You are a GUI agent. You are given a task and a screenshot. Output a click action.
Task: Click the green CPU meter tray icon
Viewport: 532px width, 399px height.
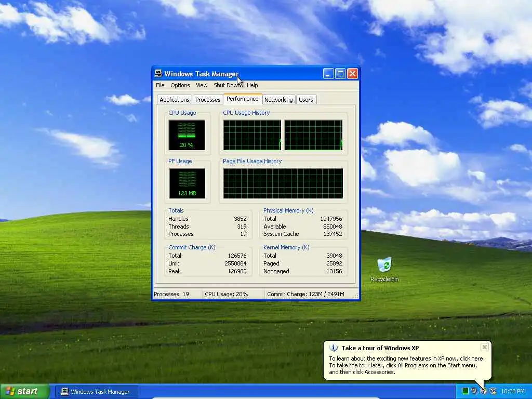[465, 391]
